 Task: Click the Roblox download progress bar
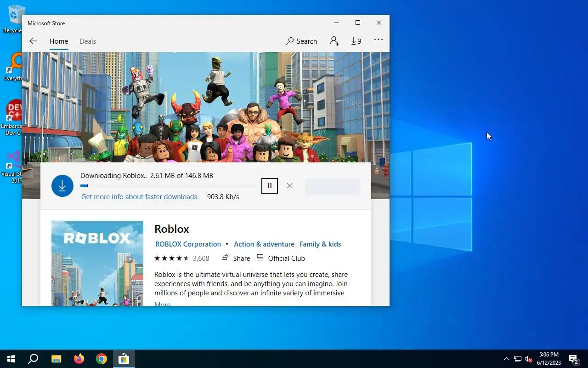(169, 186)
